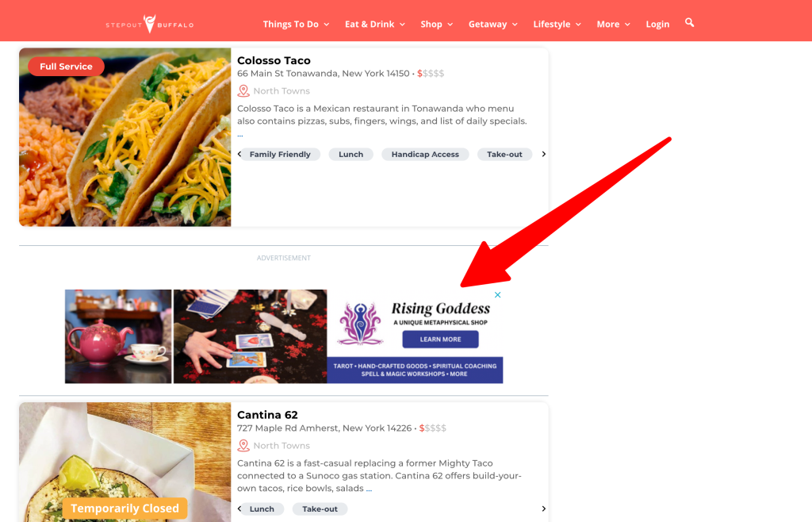
Task: Click the Login link
Action: [x=657, y=25]
